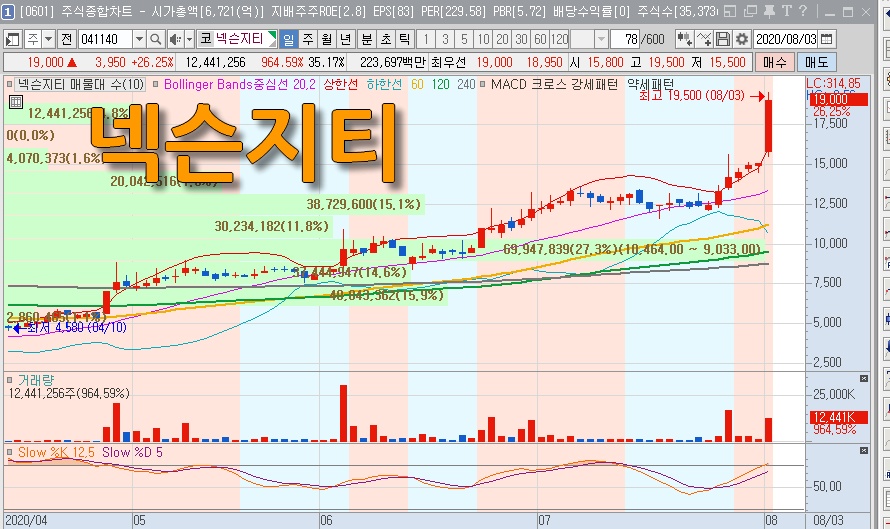
Task: Click the candle count field 78
Action: click(625, 39)
